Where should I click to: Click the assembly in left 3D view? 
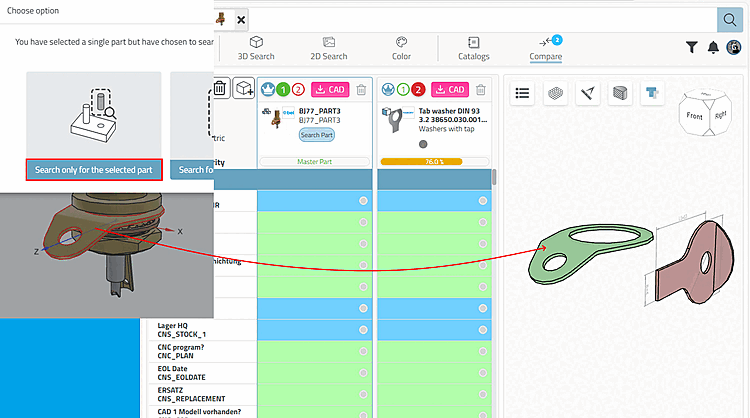[x=103, y=244]
